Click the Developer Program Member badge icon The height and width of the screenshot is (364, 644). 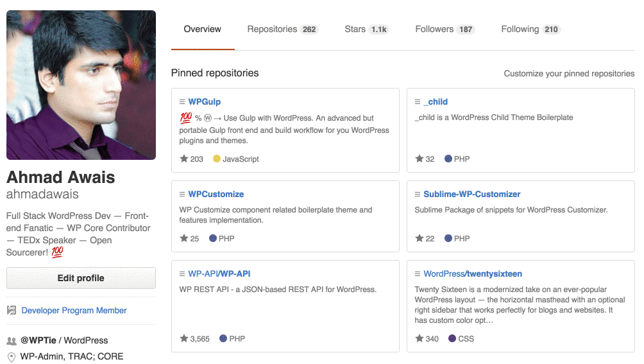[12, 311]
